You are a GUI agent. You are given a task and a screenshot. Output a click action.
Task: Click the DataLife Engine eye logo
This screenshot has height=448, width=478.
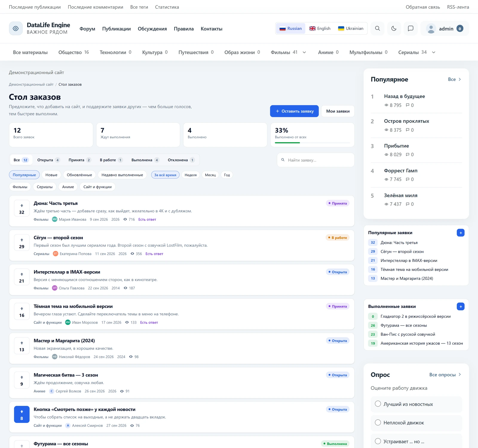click(x=16, y=28)
